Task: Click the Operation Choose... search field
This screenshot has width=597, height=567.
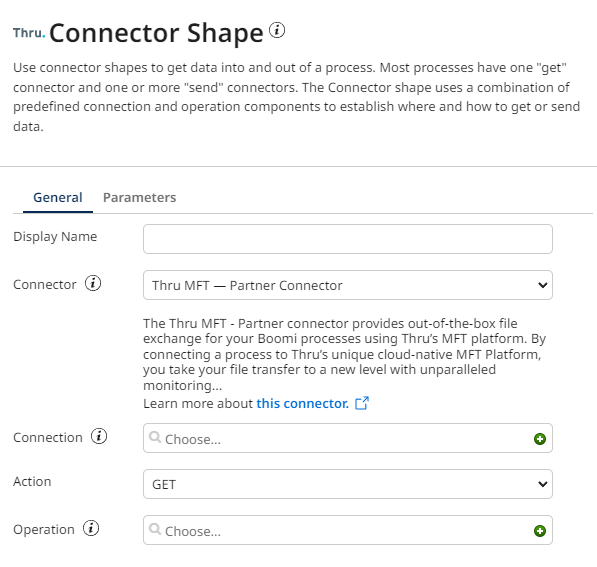Action: pos(348,530)
